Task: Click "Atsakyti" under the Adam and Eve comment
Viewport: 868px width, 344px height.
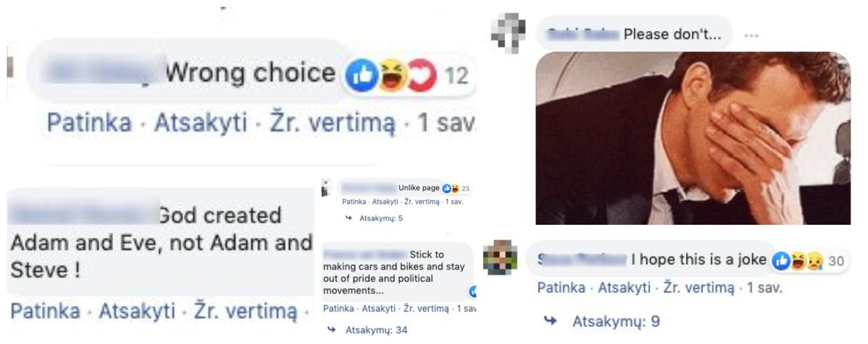Action: tap(137, 312)
